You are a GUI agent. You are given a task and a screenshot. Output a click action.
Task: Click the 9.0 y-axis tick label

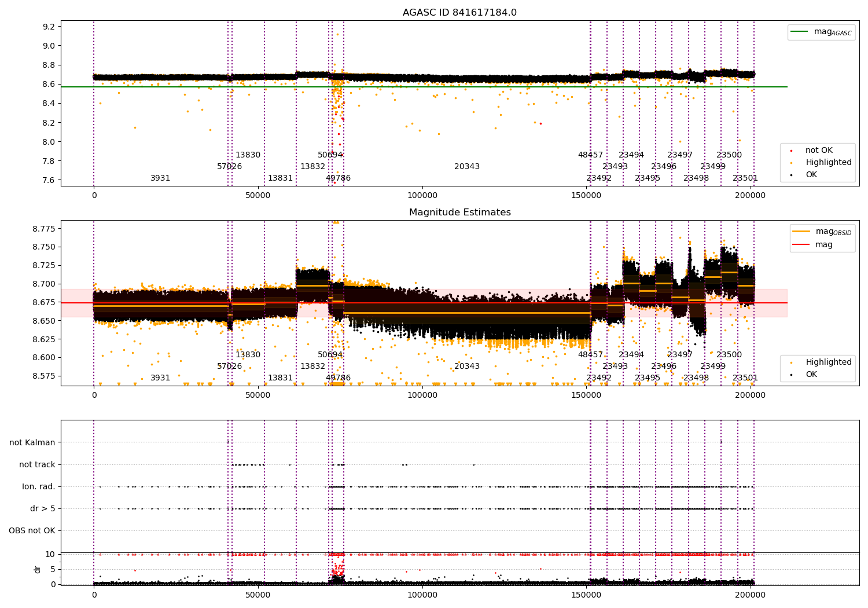click(x=49, y=46)
